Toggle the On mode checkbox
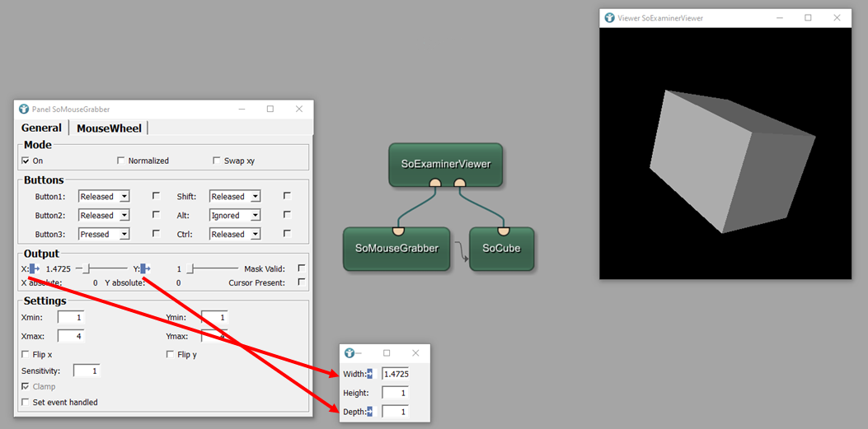This screenshot has width=868, height=429. click(x=26, y=161)
